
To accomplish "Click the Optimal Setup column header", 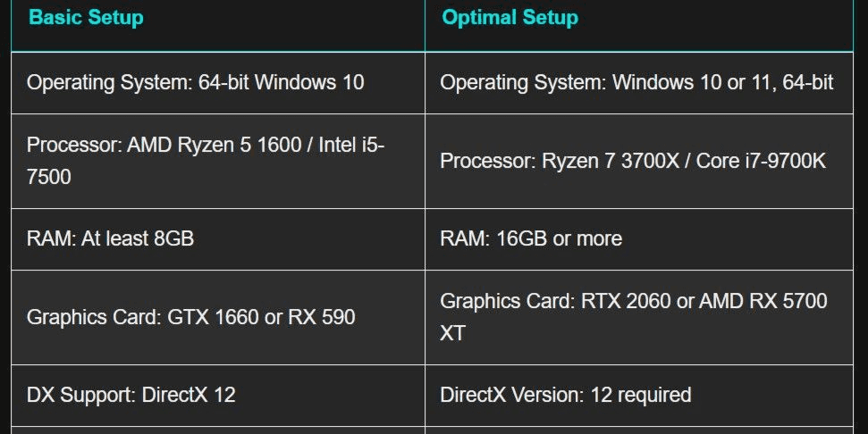I will point(639,25).
